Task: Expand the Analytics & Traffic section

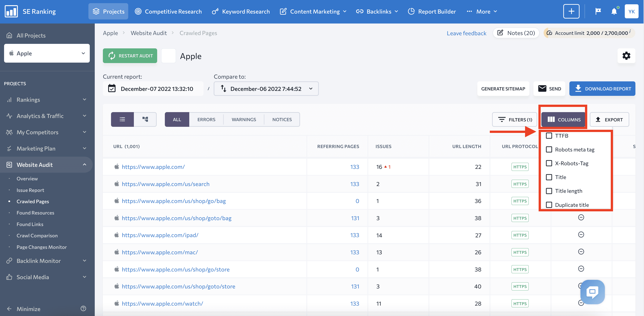Action: 85,116
